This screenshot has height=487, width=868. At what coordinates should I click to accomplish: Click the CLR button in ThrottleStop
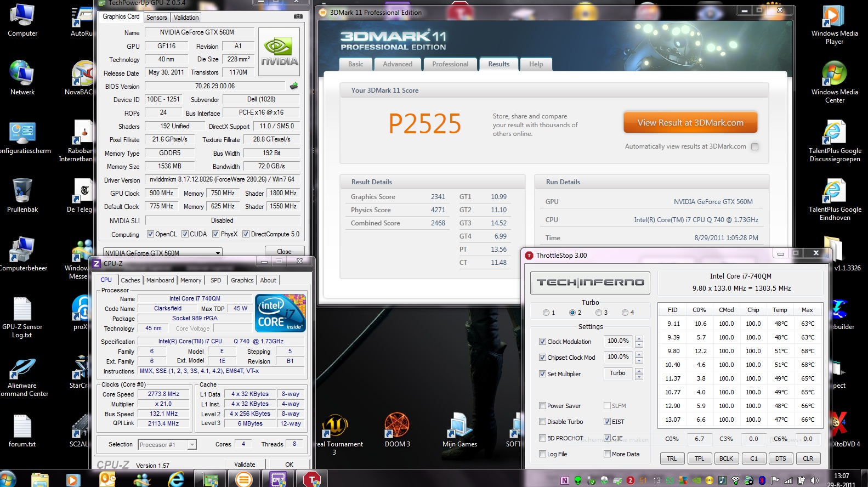[x=808, y=458]
